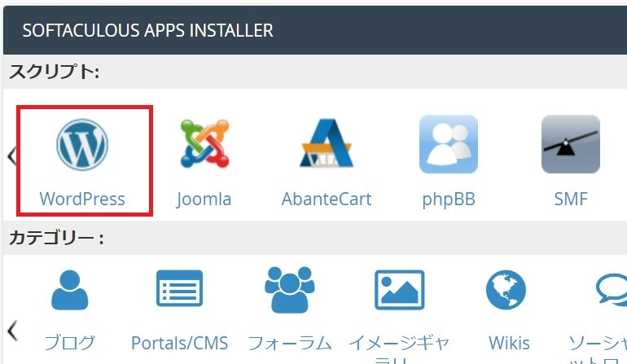Click the Wikis category label
Viewport: 627px width, 364px height.
(509, 343)
